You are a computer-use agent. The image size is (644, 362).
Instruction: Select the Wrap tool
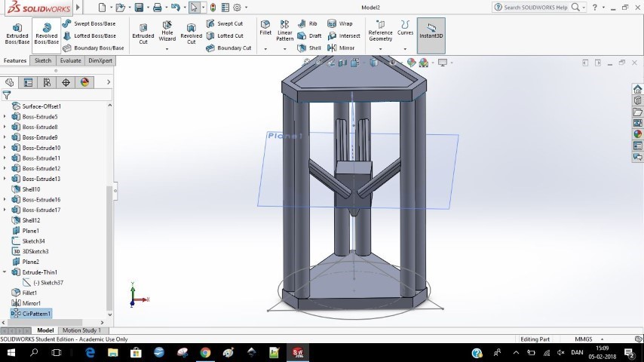(x=340, y=24)
